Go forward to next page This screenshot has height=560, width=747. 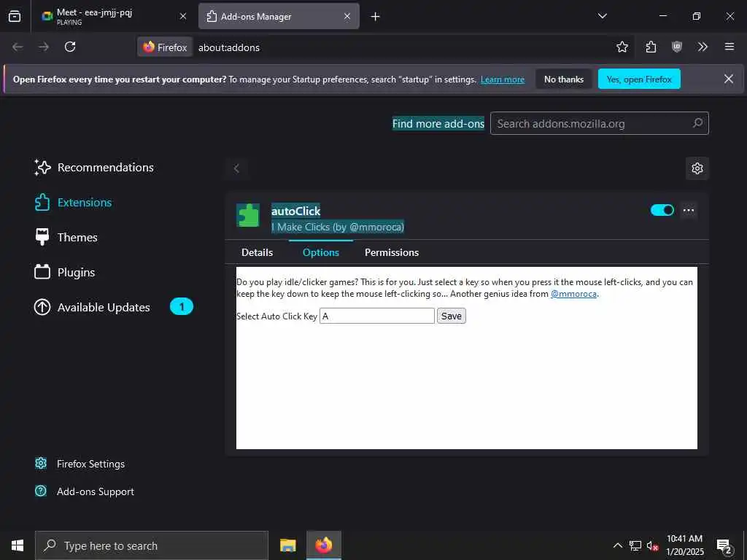tap(44, 47)
